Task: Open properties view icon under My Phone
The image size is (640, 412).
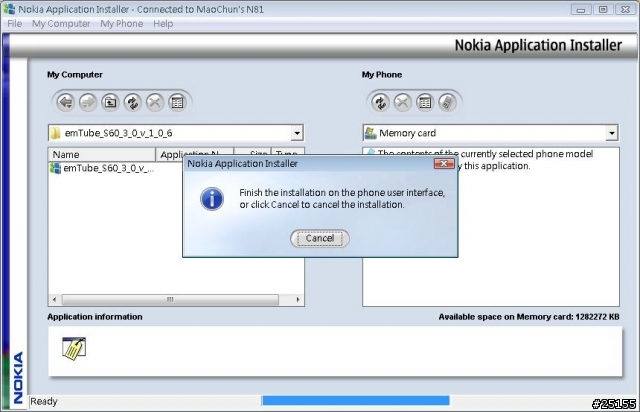Action: [x=425, y=102]
